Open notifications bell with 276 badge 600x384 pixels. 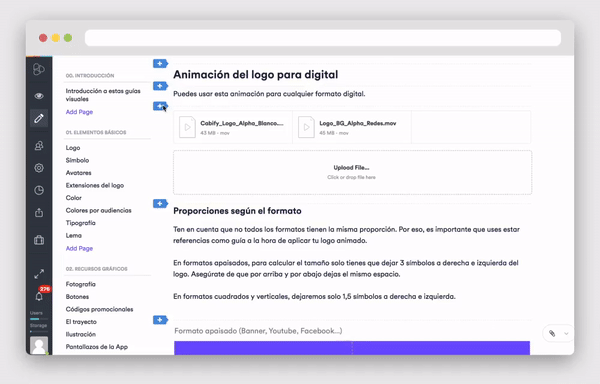[39, 296]
